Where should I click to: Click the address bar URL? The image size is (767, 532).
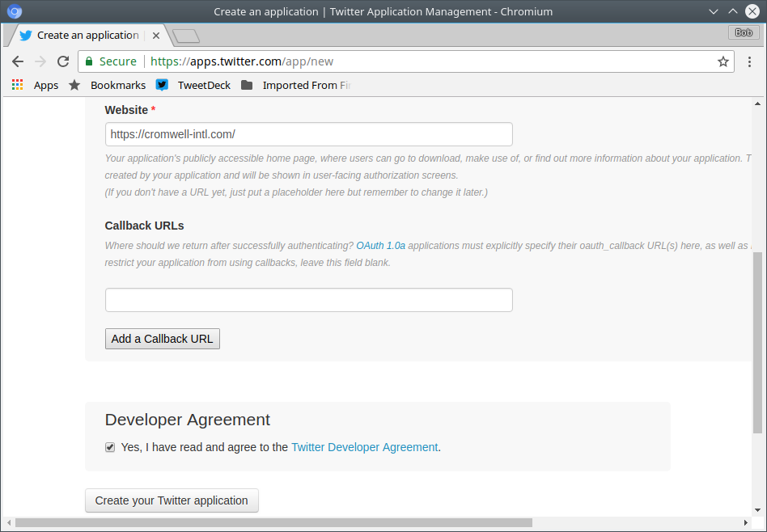[242, 61]
